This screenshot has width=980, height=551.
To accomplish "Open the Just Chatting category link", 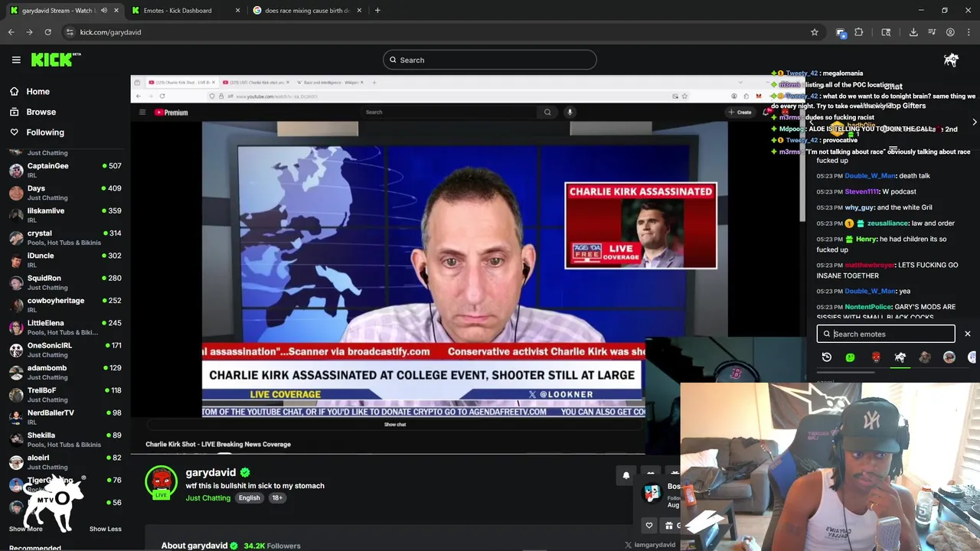I will [207, 498].
